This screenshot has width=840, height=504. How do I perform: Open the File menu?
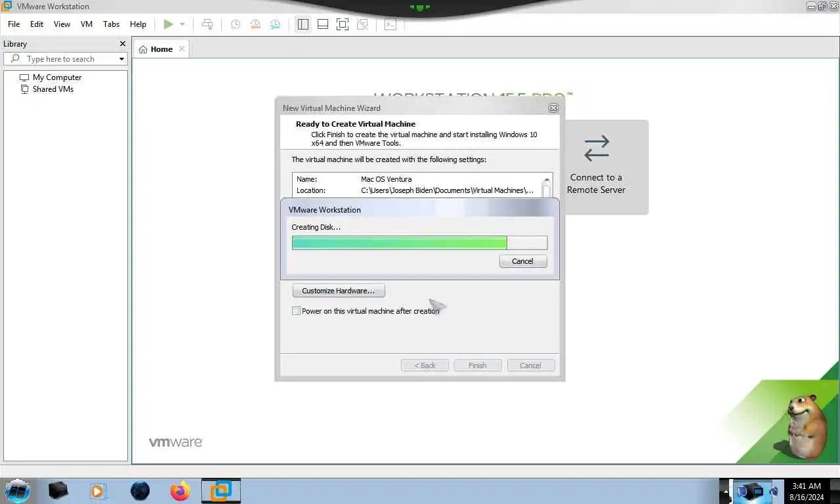tap(14, 24)
